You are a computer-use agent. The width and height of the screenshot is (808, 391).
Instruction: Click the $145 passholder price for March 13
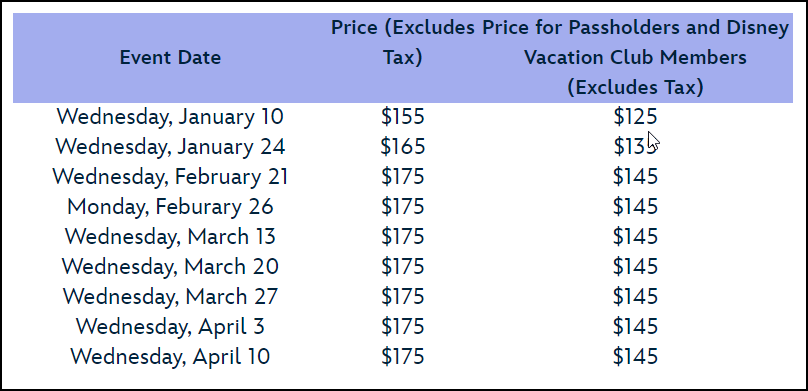(x=635, y=236)
